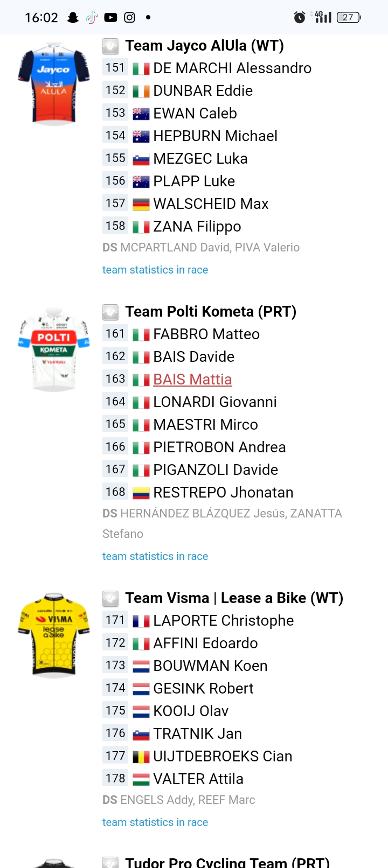The width and height of the screenshot is (388, 868).
Task: Tap the TikTok notification icon
Action: 92,18
